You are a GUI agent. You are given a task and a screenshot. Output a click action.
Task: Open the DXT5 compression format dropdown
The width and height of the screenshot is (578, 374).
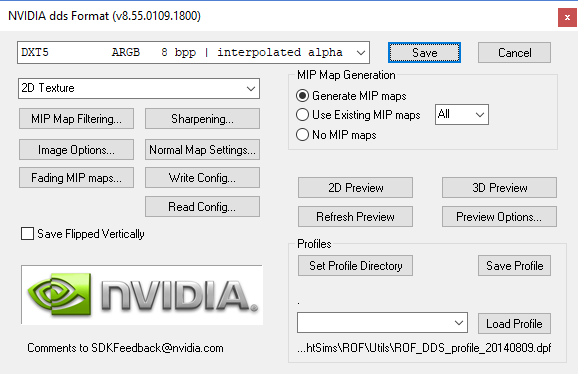(194, 52)
